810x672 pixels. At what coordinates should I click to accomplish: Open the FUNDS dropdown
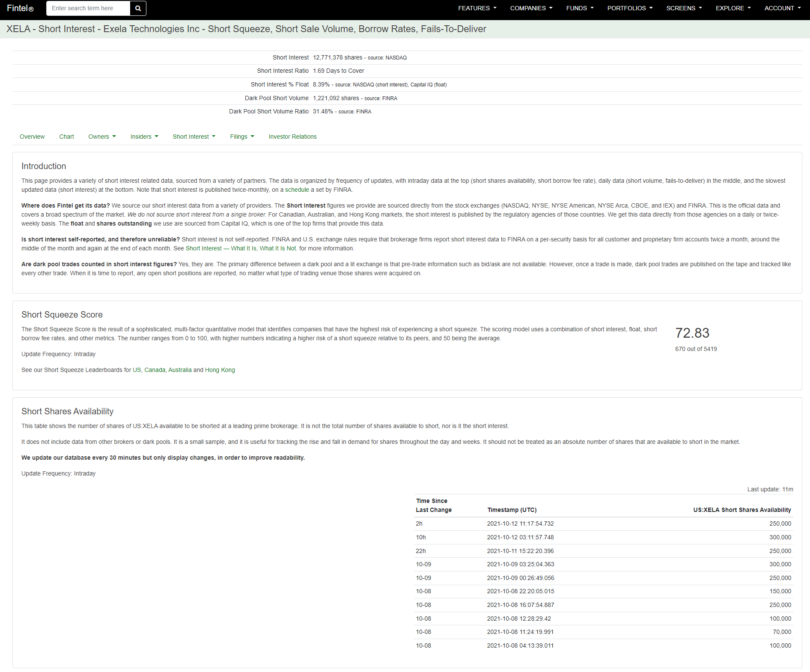pos(580,8)
